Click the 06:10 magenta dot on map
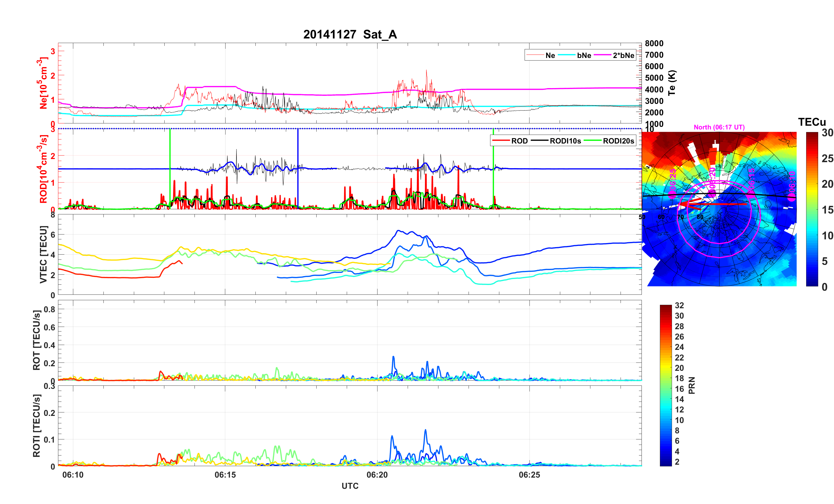Screen dimensions: 834x504 tap(792, 197)
